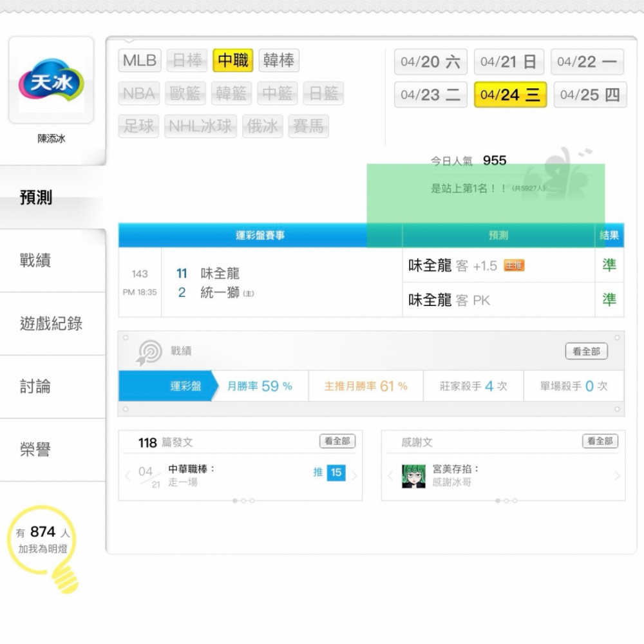Select the third post pagination dot
644x644 pixels.
tap(252, 500)
